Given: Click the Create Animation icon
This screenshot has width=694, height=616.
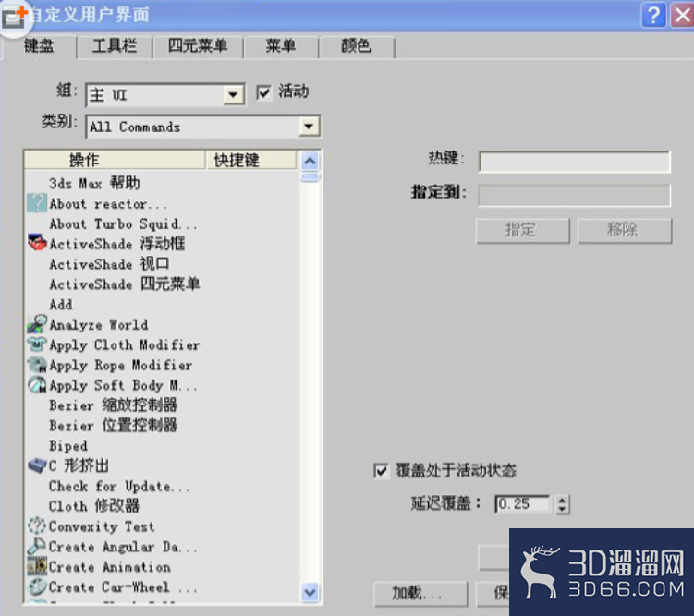Looking at the screenshot, I should 37,566.
